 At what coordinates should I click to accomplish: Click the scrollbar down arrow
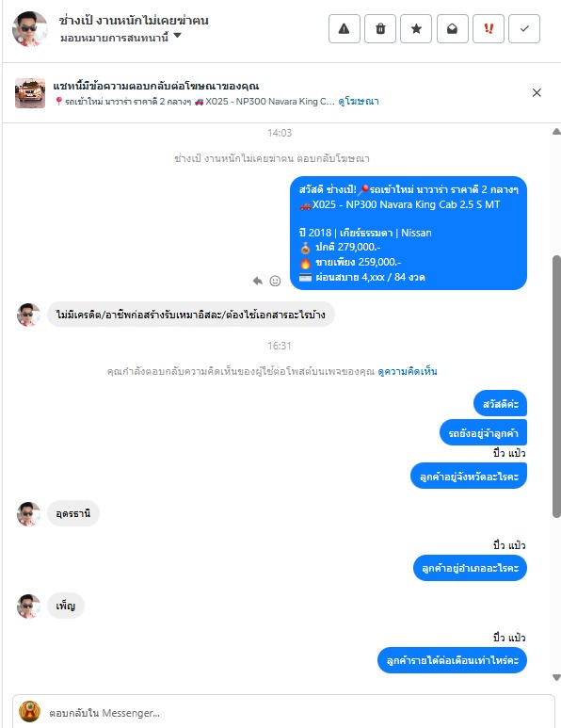(556, 678)
